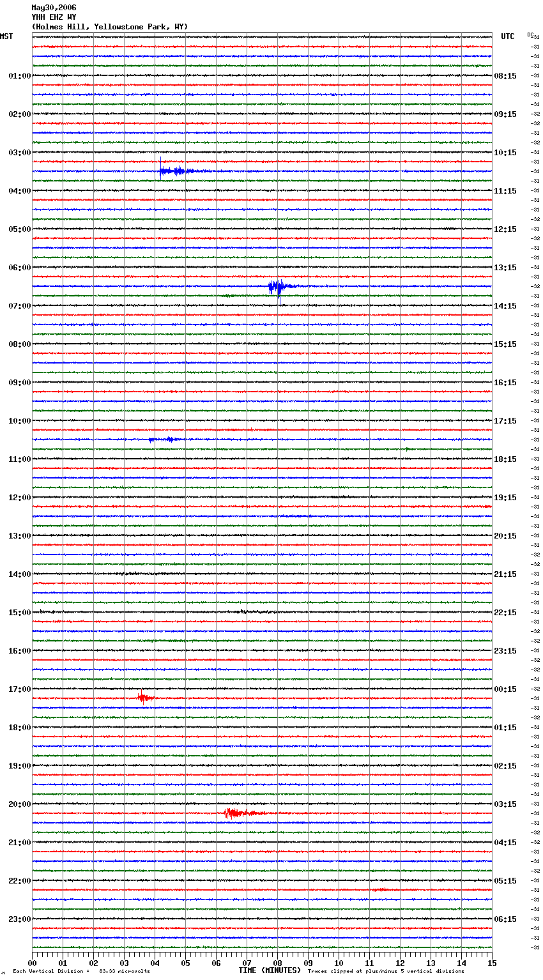Image resolution: width=543 pixels, height=980 pixels.
Task: Select the 11 minute tick label on bottom axis
Action: tap(369, 963)
